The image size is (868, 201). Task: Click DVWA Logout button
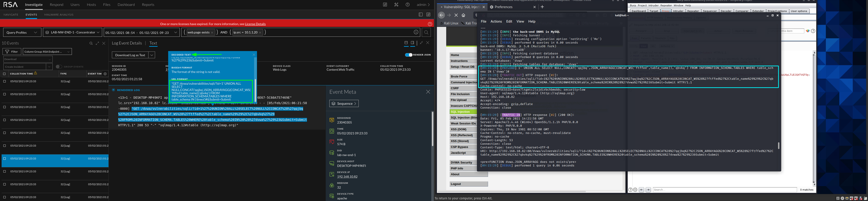[469, 184]
